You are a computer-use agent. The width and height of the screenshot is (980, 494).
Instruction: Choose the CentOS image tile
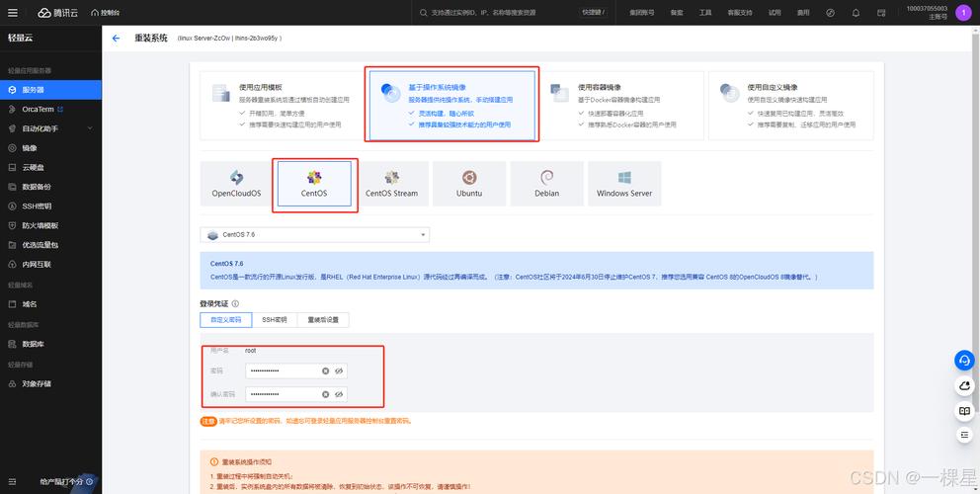point(314,184)
